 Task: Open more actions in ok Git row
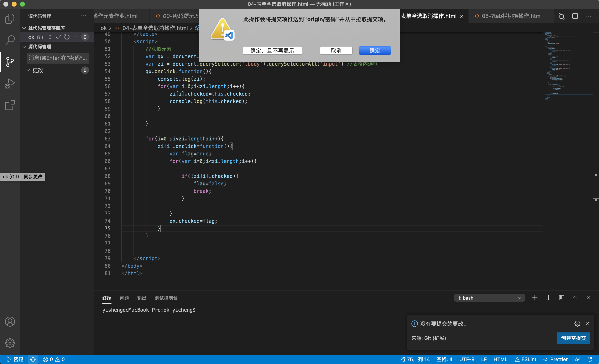[75, 37]
